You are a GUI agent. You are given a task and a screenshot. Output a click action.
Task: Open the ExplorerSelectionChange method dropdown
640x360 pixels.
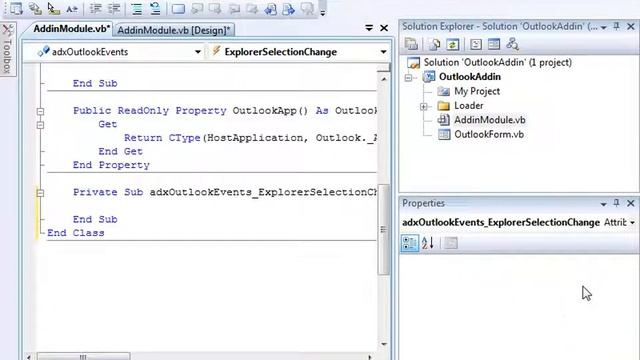pyautogui.click(x=383, y=52)
